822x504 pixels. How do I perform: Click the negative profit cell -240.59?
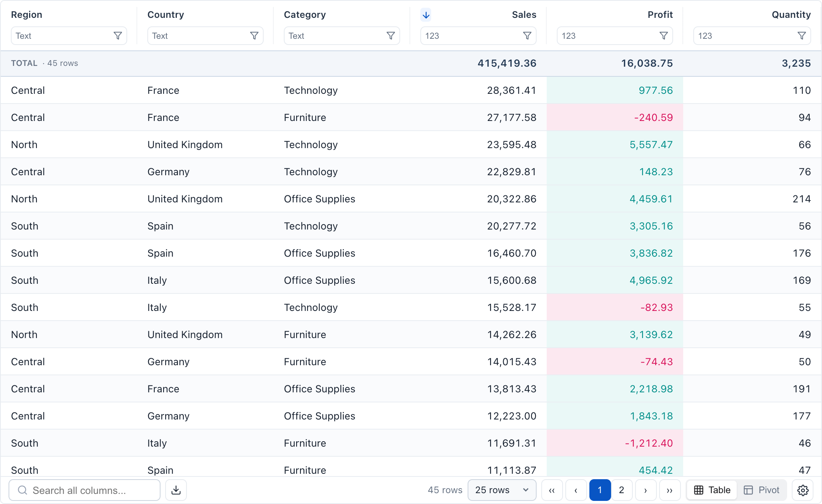615,117
